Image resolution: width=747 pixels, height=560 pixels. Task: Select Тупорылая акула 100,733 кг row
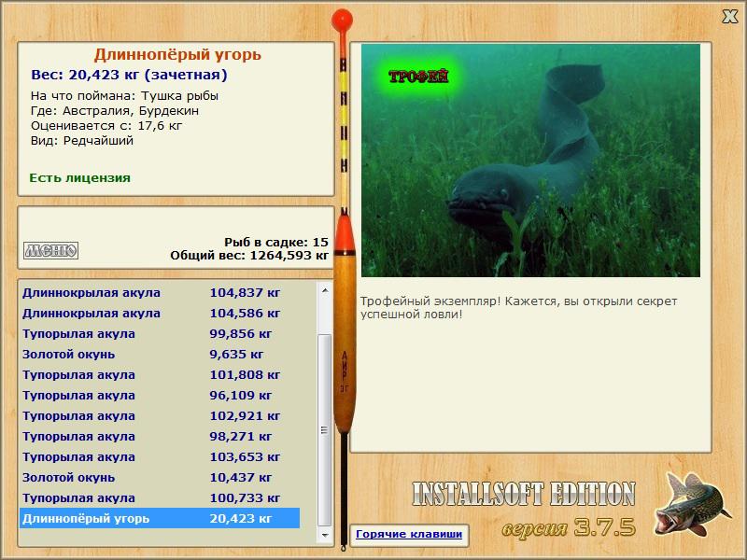click(x=160, y=497)
